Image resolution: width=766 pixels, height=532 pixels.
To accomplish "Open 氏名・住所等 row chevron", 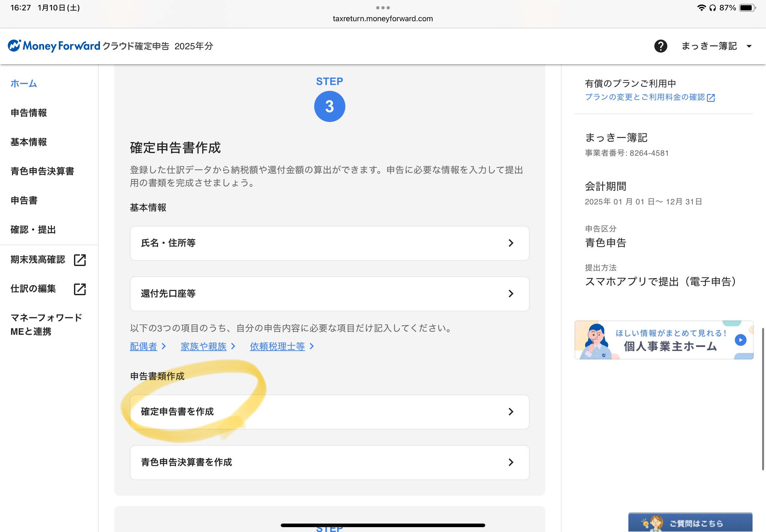I will coord(511,243).
